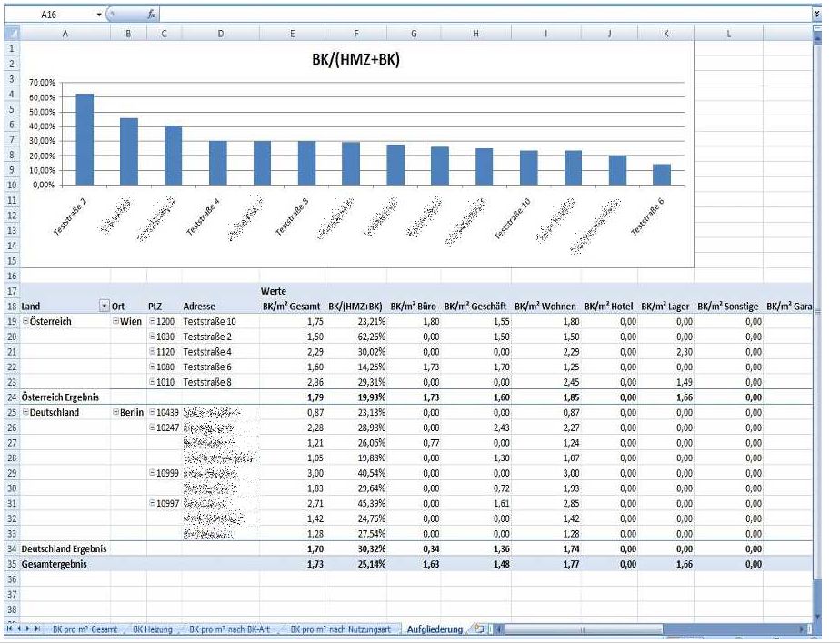Click the cell with 62,26%
840x644 pixels.
[x=355, y=337]
